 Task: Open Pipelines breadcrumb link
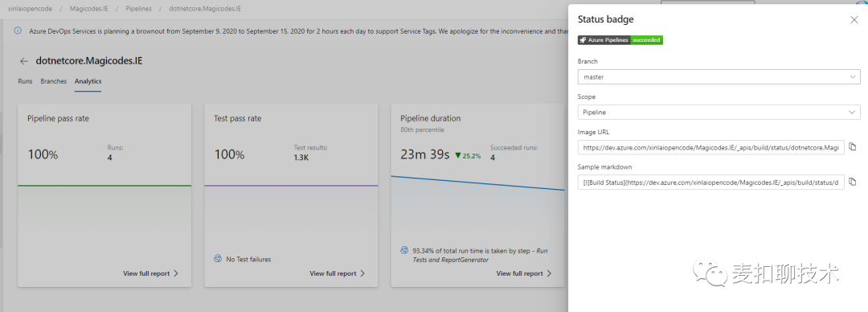(x=138, y=10)
